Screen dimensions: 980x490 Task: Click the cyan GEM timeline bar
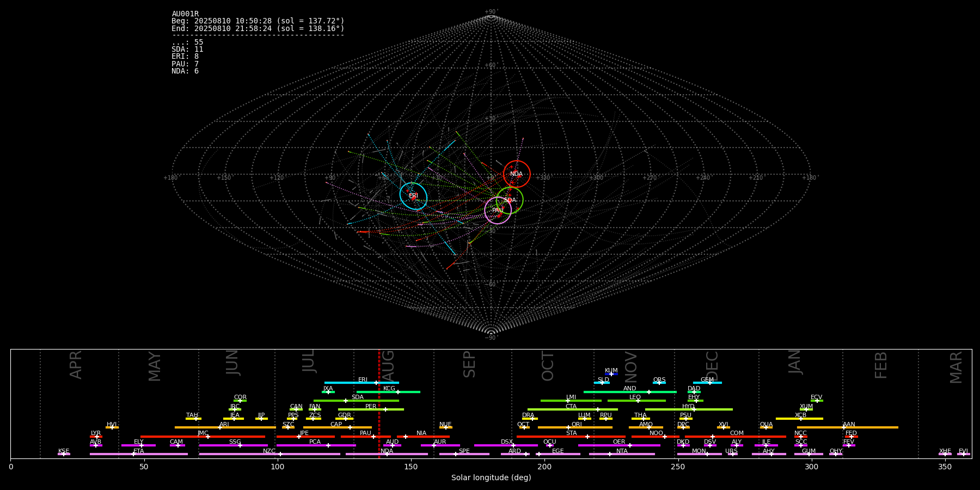point(707,383)
